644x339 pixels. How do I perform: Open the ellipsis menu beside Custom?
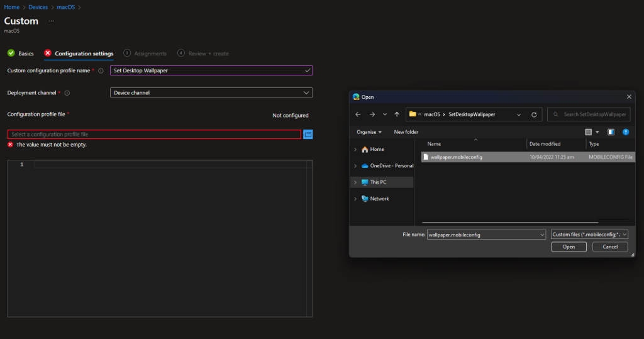tap(52, 21)
